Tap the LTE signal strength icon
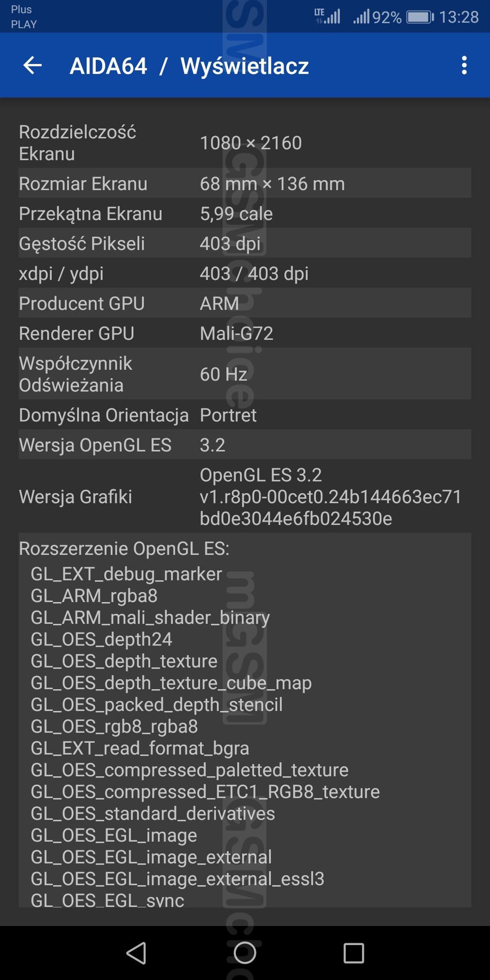The width and height of the screenshot is (490, 980). (327, 16)
